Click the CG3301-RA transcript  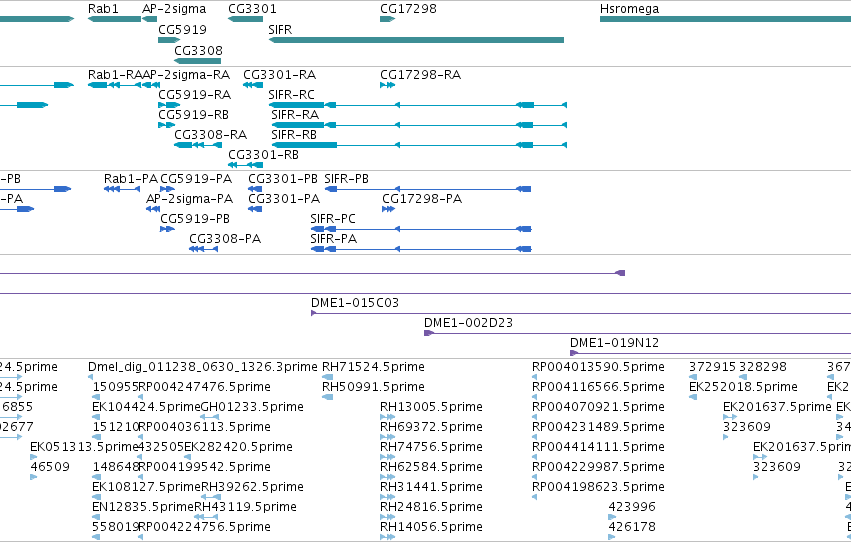tap(253, 85)
